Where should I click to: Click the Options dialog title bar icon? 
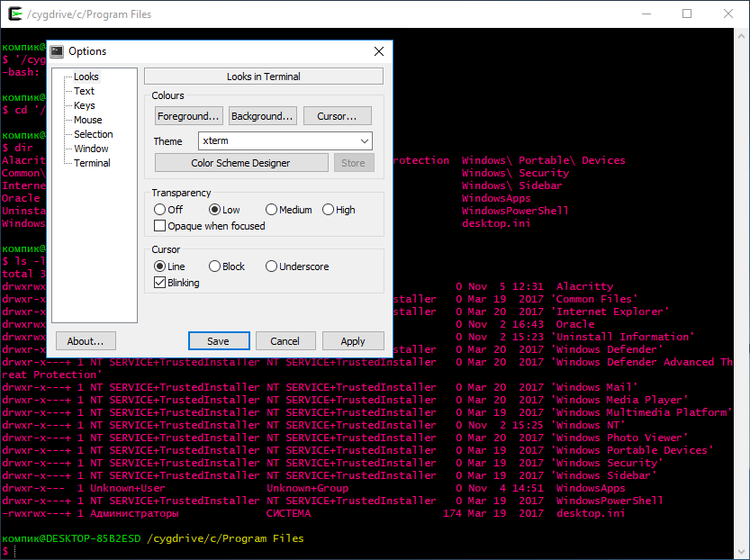coord(56,51)
